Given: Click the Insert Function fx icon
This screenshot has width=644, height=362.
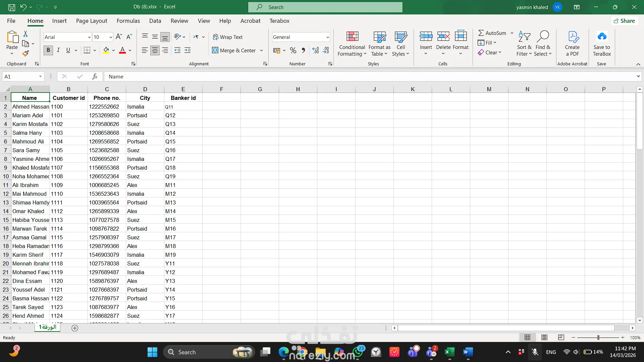Looking at the screenshot, I should [x=95, y=76].
